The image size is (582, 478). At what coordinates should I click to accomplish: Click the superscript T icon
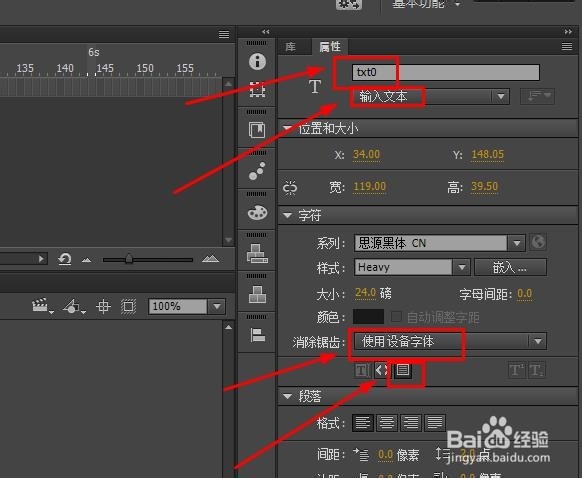pos(516,370)
